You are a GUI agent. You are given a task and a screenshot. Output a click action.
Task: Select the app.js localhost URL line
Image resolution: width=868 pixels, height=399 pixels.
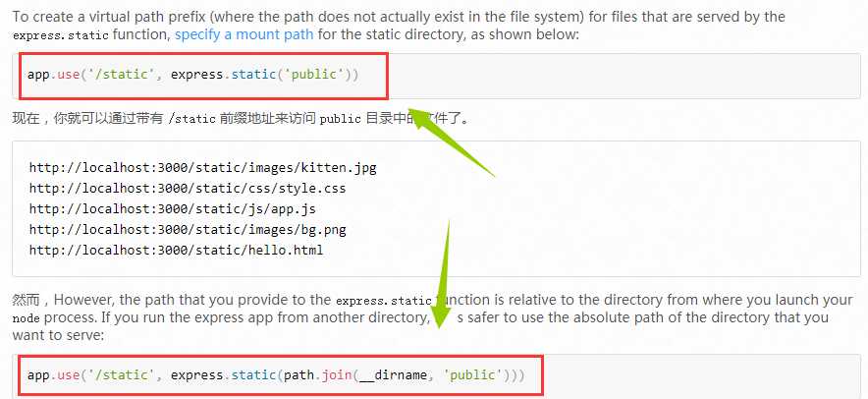pos(172,208)
